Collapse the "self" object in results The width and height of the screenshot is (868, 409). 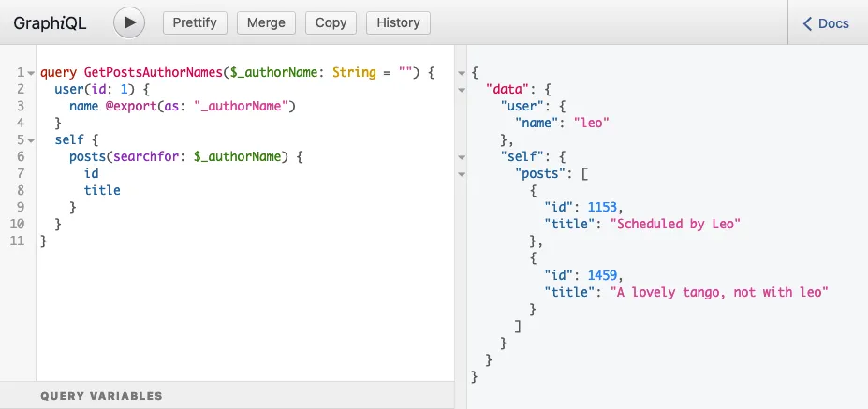[461, 157]
